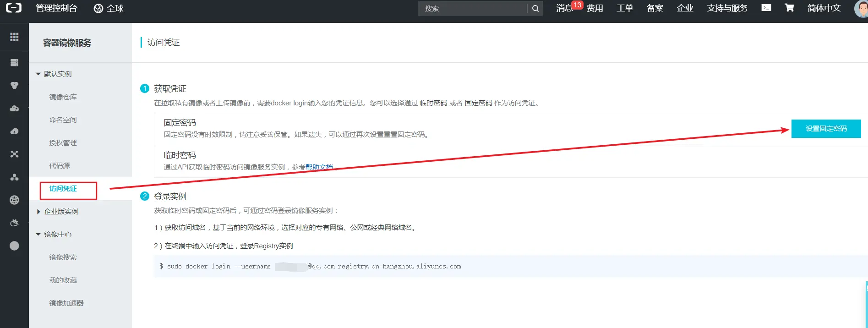The width and height of the screenshot is (868, 328).
Task: Select 镜像仓库 in sidebar
Action: coord(63,97)
